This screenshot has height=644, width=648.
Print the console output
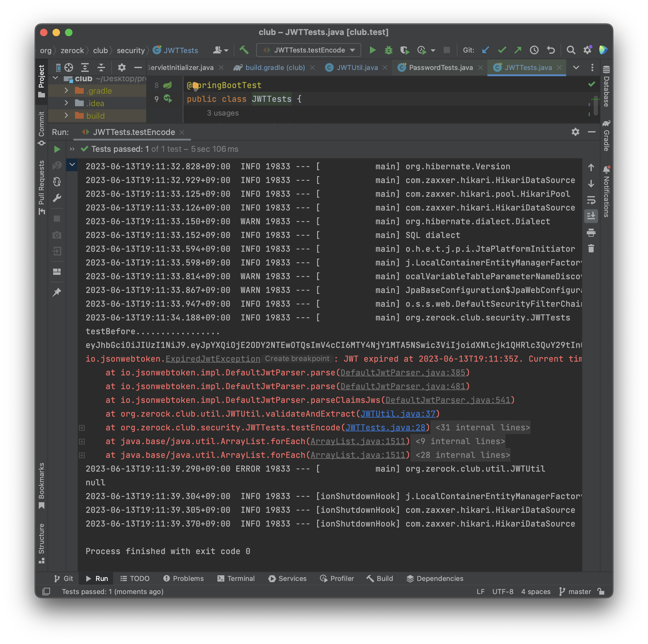pos(591,232)
